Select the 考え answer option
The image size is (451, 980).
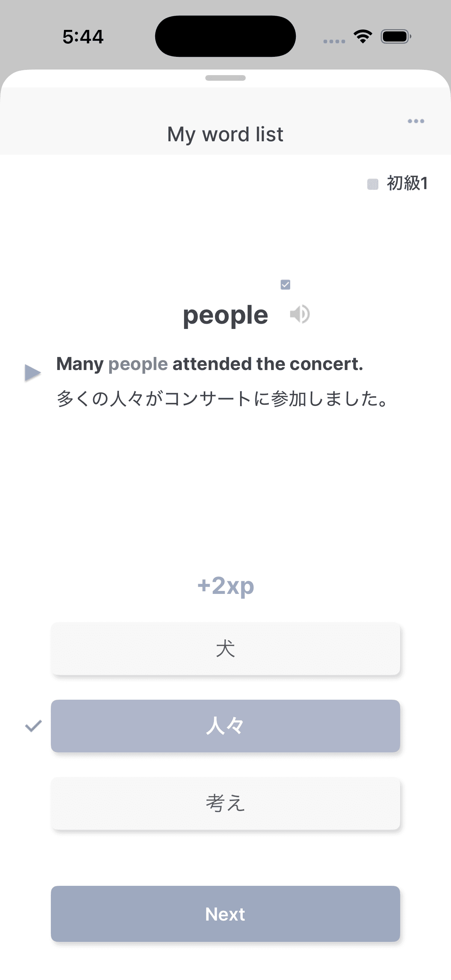pos(225,803)
